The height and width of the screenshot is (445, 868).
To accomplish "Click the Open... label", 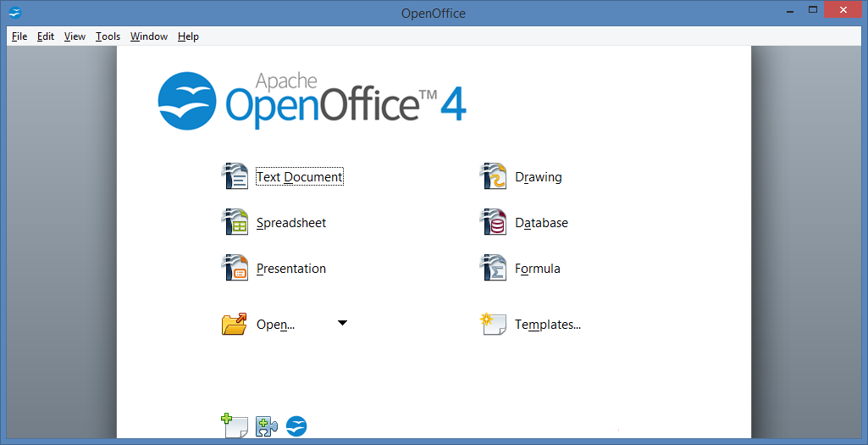I will [x=276, y=325].
